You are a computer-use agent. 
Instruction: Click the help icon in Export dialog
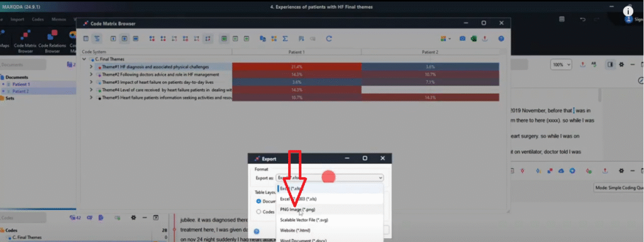[x=257, y=231]
